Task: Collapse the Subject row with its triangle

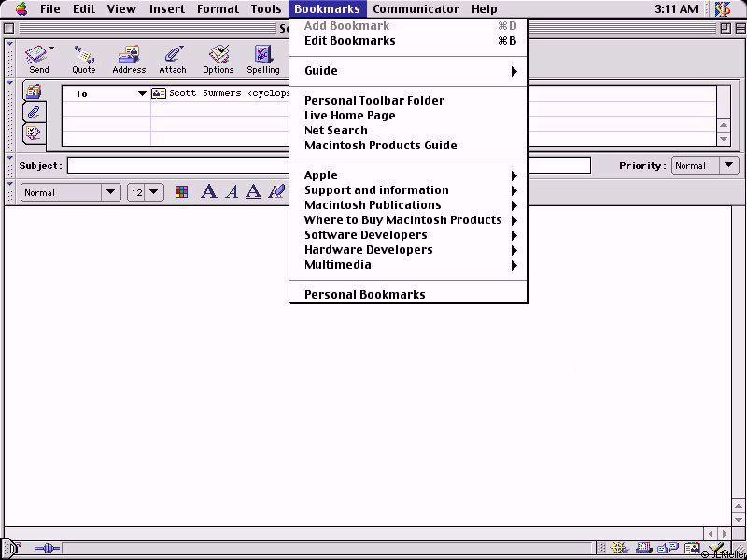Action: coord(10,158)
